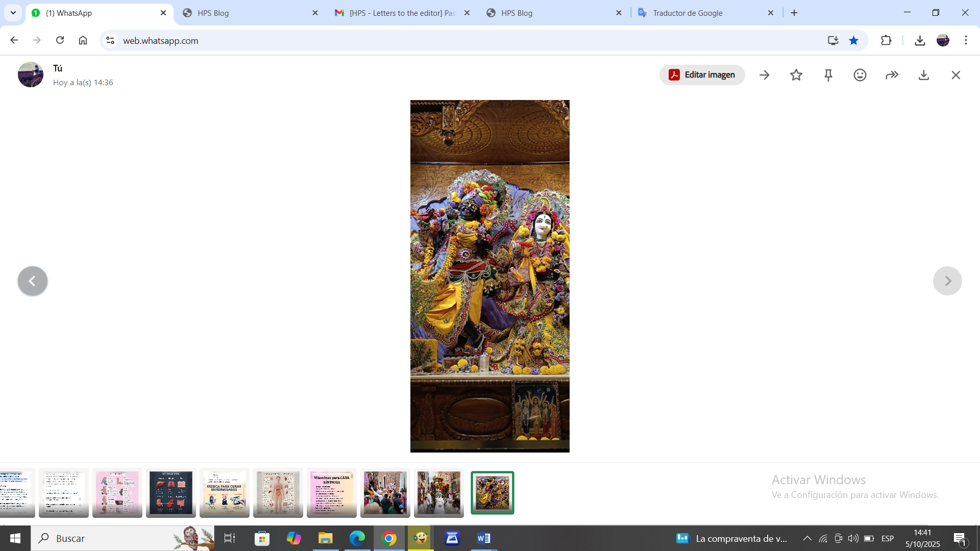The height and width of the screenshot is (551, 980).
Task: Show next image with right chevron
Action: click(x=947, y=281)
